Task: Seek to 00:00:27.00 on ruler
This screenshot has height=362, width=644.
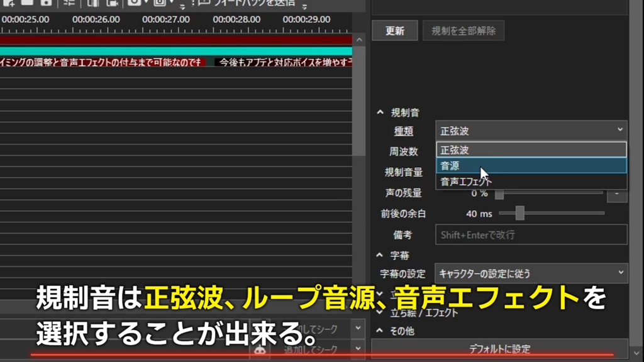Action: click(166, 19)
